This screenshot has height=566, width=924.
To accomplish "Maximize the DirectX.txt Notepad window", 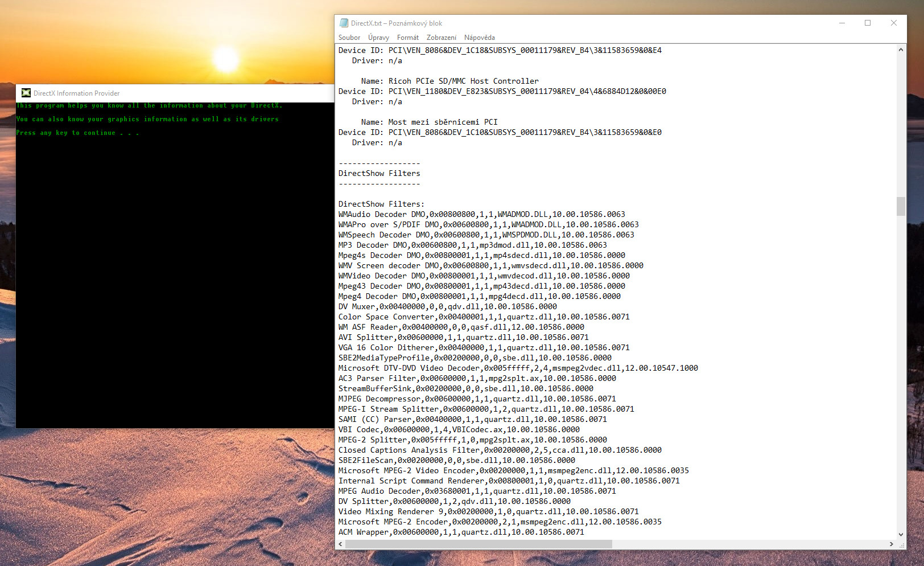I will [x=868, y=23].
